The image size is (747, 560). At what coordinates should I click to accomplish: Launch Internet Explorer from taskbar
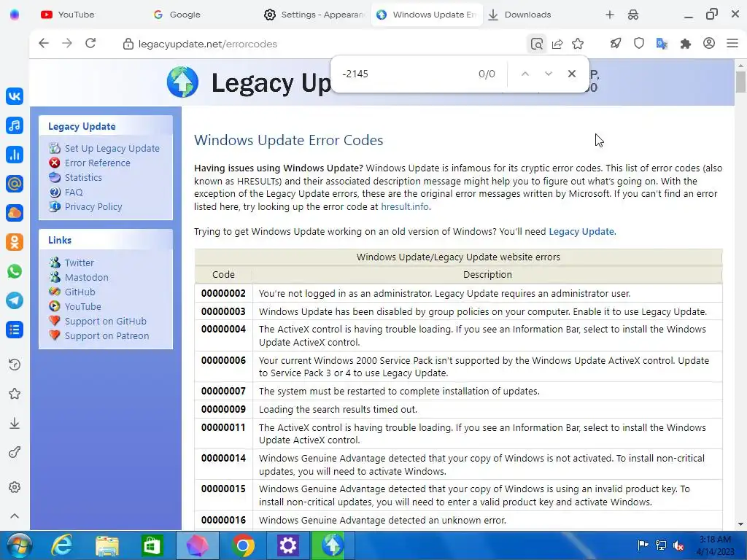(x=62, y=545)
